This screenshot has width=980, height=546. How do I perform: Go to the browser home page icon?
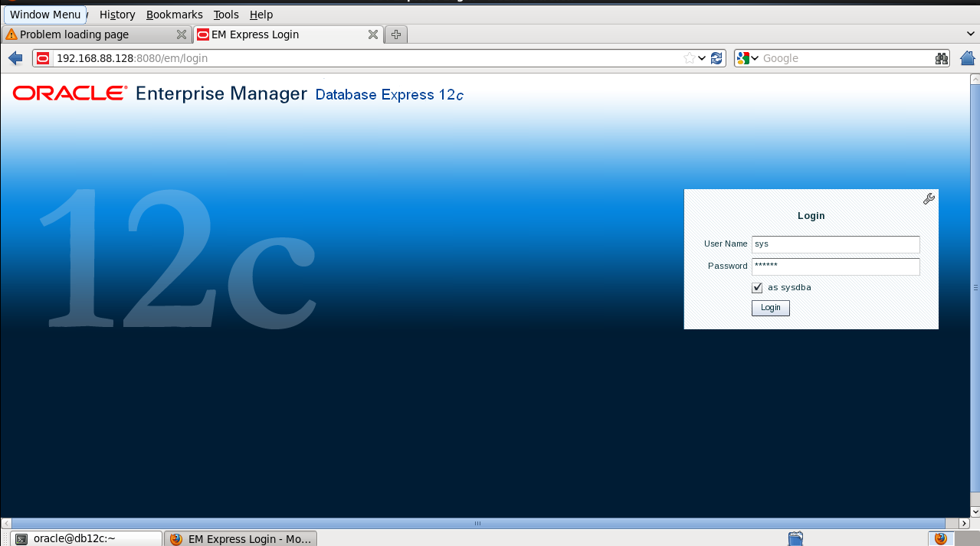click(968, 58)
